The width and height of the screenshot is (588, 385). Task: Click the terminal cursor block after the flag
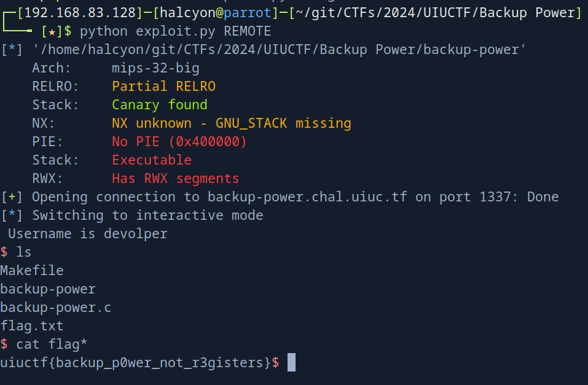291,362
